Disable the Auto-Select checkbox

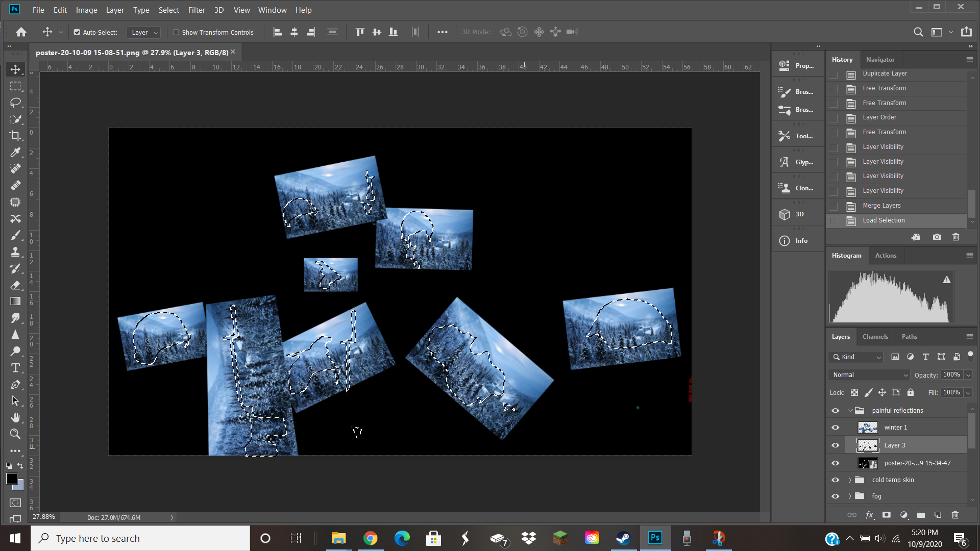tap(77, 32)
